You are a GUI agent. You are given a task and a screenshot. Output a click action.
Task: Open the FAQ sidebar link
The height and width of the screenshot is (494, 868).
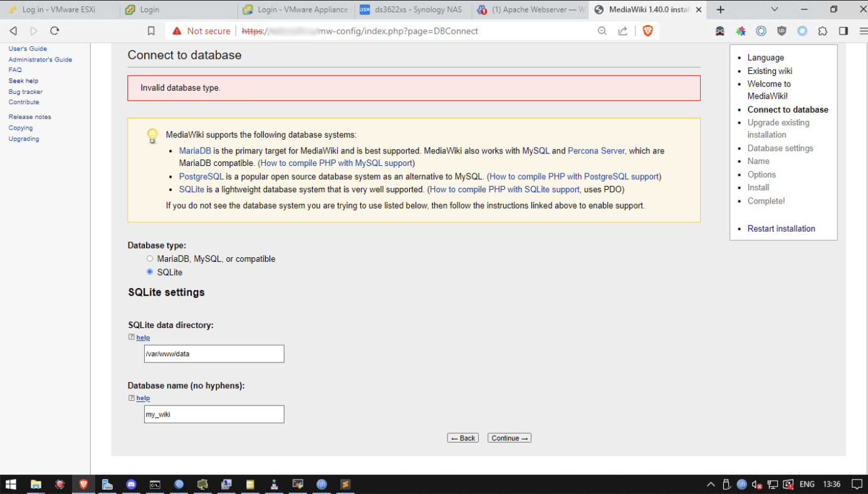click(x=15, y=70)
